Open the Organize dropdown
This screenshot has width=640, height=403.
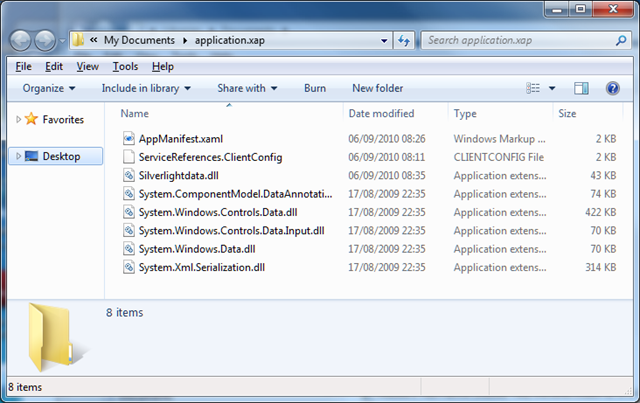click(49, 88)
